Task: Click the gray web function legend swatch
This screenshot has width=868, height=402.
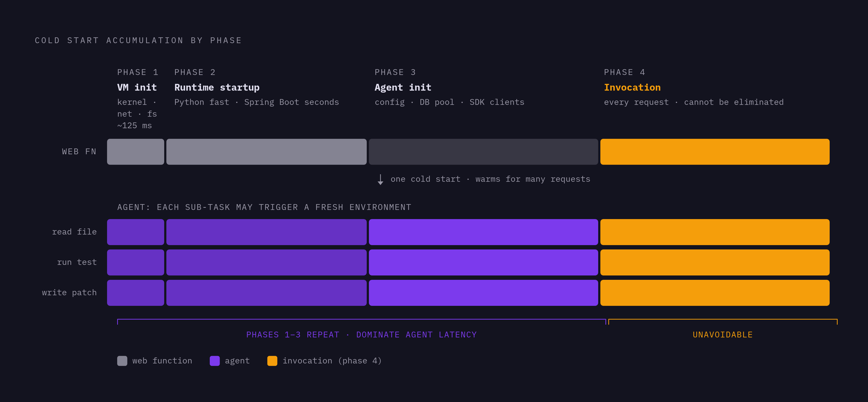Action: tap(122, 361)
